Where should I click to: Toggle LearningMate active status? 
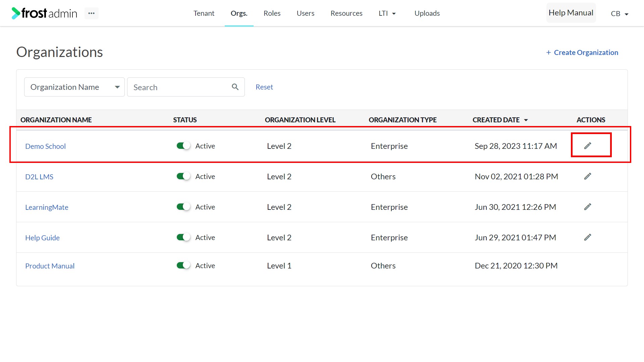tap(183, 207)
